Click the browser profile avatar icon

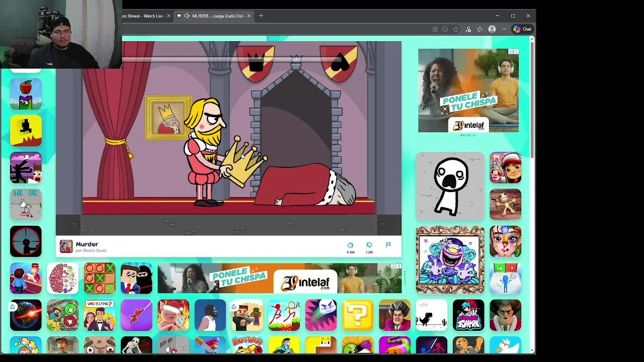[x=492, y=29]
